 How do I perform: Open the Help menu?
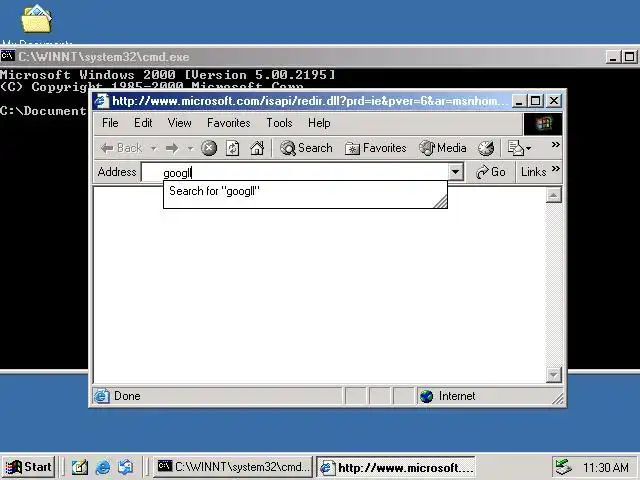319,123
